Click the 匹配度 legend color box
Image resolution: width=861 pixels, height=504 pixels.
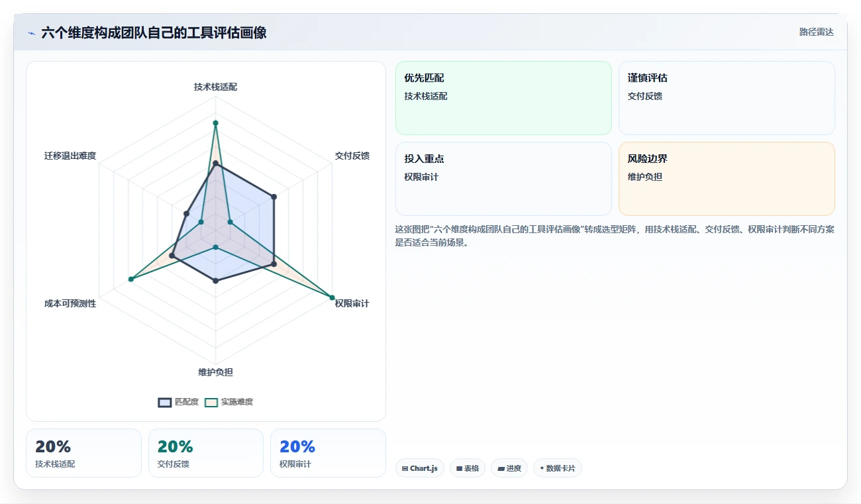165,402
